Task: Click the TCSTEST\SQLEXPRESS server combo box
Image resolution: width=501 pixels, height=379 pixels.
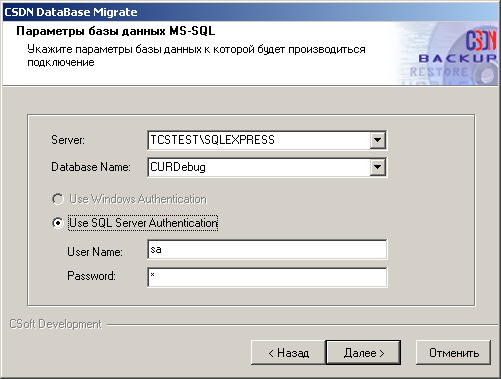Action: (x=267, y=140)
